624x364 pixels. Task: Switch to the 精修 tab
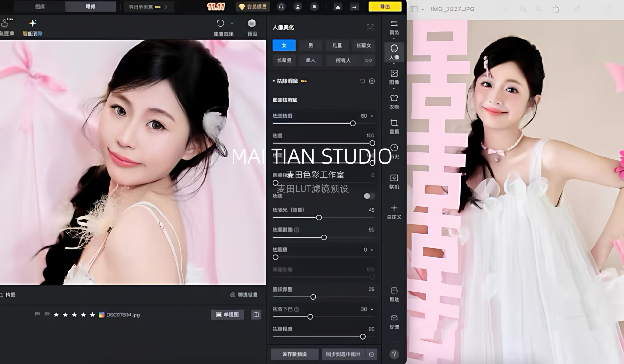[x=90, y=7]
